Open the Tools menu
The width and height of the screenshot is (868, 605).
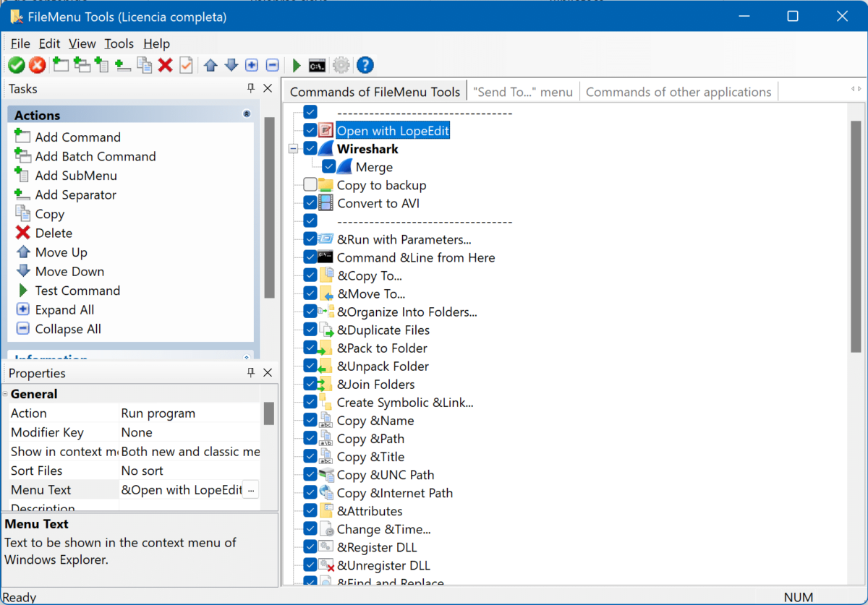click(119, 44)
